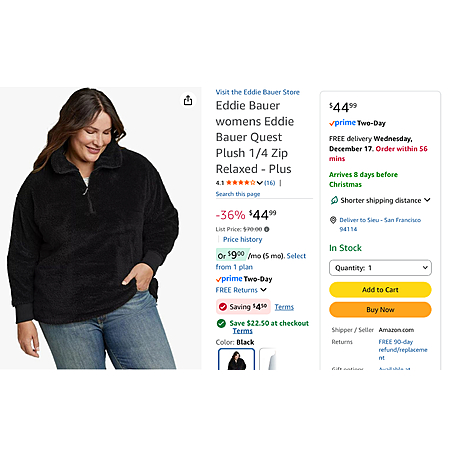
Task: Click the main product photo
Action: point(101,228)
